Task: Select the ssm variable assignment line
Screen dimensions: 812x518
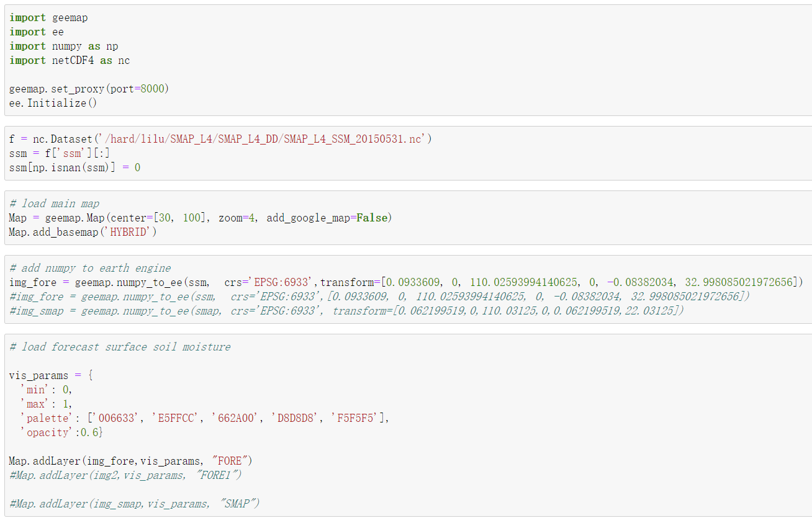Action: pos(56,153)
